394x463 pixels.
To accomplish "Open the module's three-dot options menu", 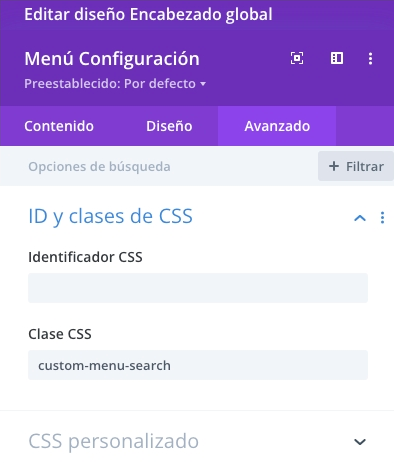I will coord(370,59).
